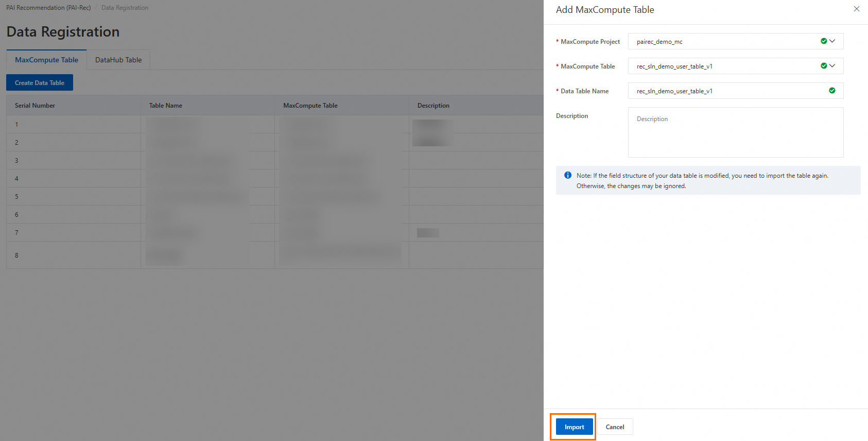
Task: Select row with serial number 4
Action: point(275,178)
